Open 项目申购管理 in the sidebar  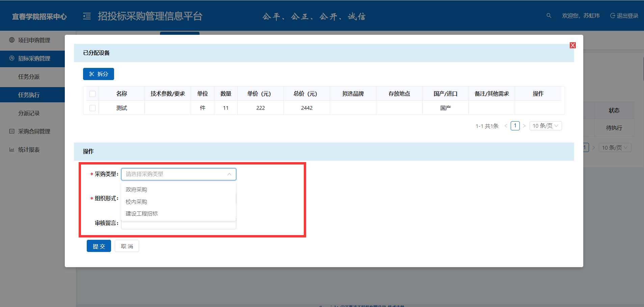pyautogui.click(x=34, y=40)
